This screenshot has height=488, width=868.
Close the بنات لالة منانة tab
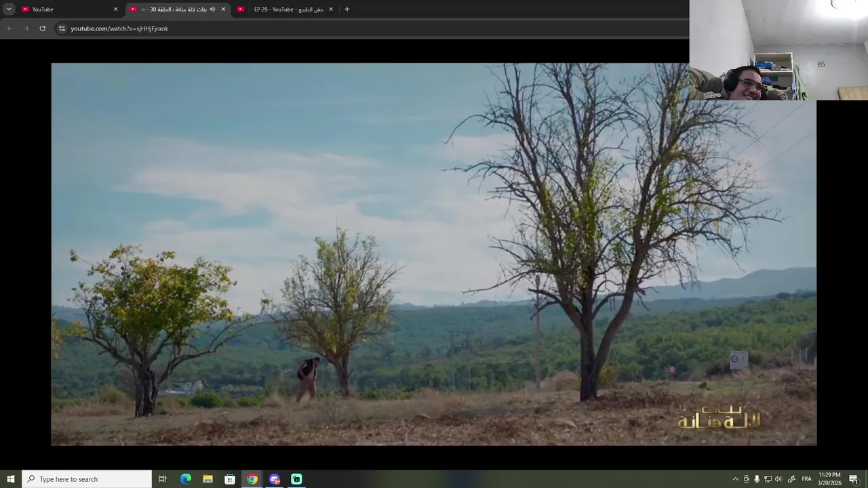click(223, 9)
